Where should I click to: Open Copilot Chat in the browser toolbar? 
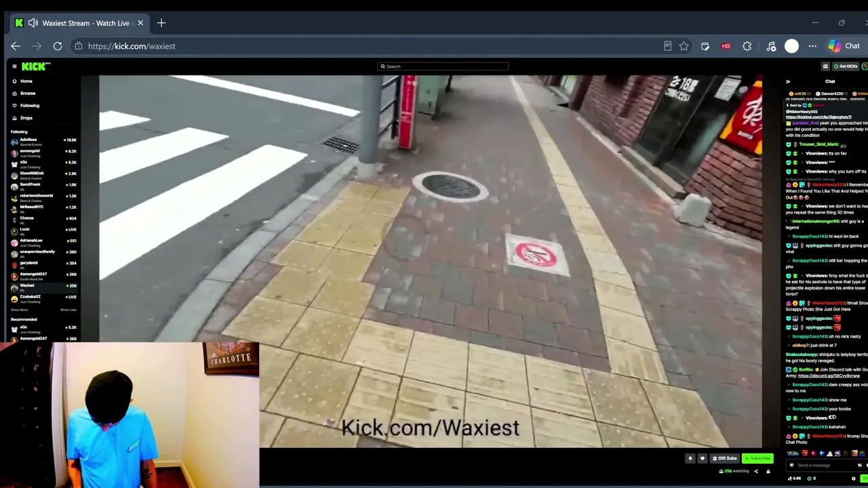coord(844,46)
